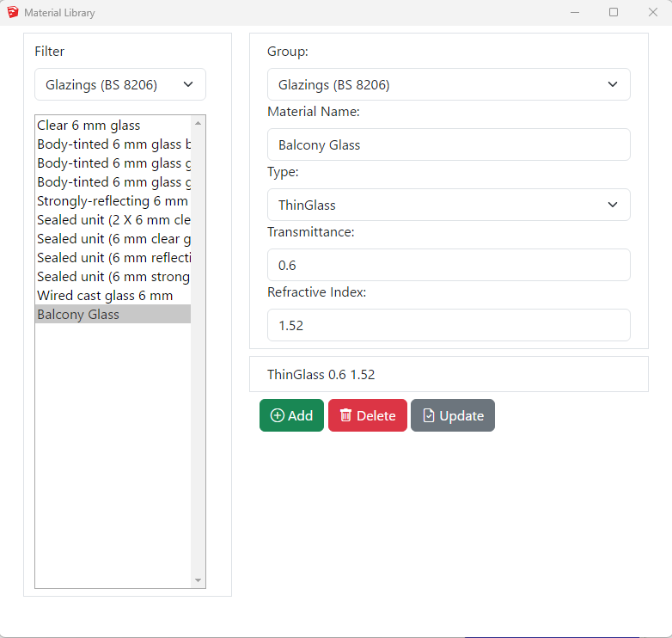Select Clear 6 mm glass in list
Screen dimensions: 672x638
pos(89,126)
